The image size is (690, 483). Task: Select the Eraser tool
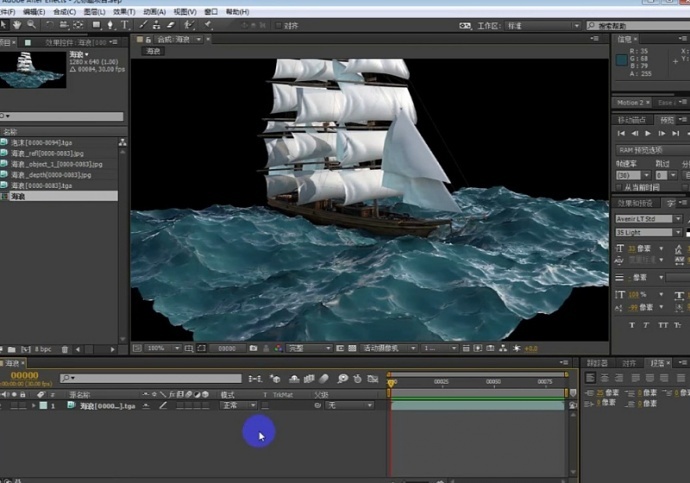click(x=173, y=23)
